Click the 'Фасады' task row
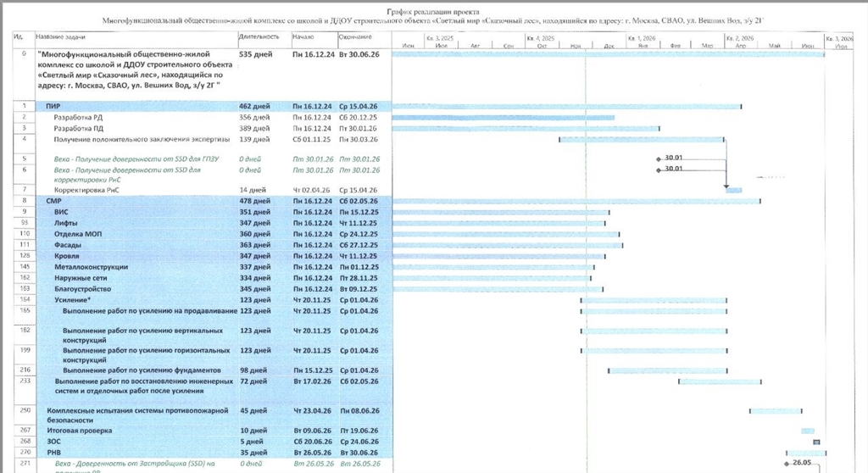868x473 pixels. [x=70, y=245]
